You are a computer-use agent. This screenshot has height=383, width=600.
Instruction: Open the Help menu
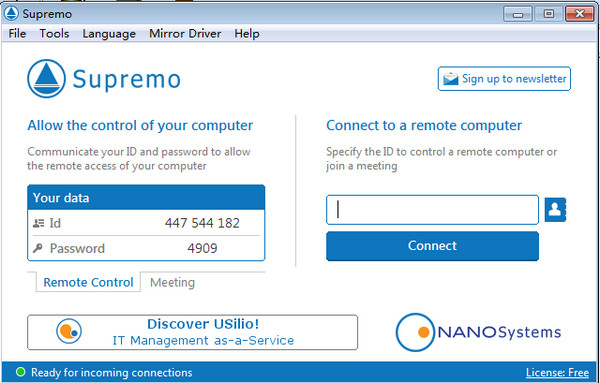[247, 34]
